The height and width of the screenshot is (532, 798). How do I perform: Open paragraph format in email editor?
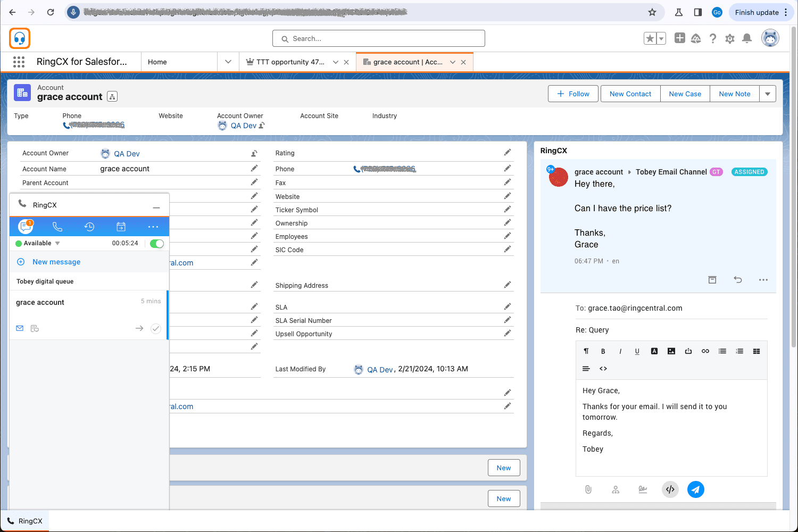pyautogui.click(x=586, y=351)
